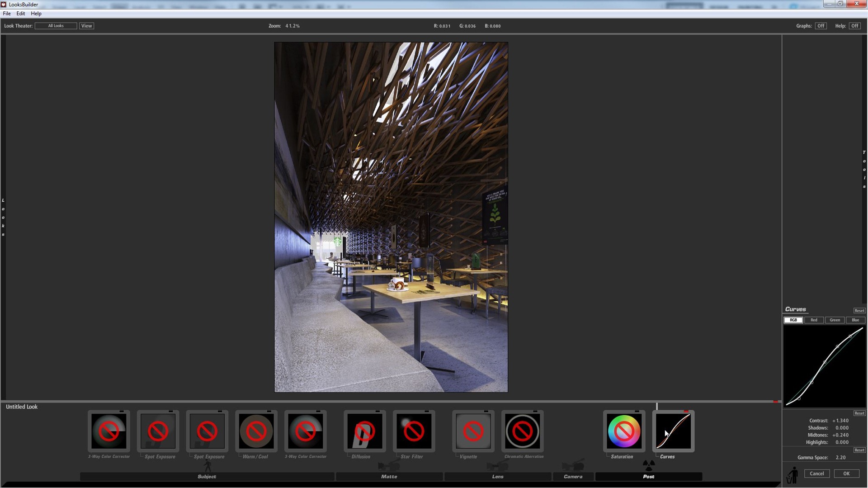Switch to the Green curve channel
The width and height of the screenshot is (868, 488).
[x=835, y=320]
